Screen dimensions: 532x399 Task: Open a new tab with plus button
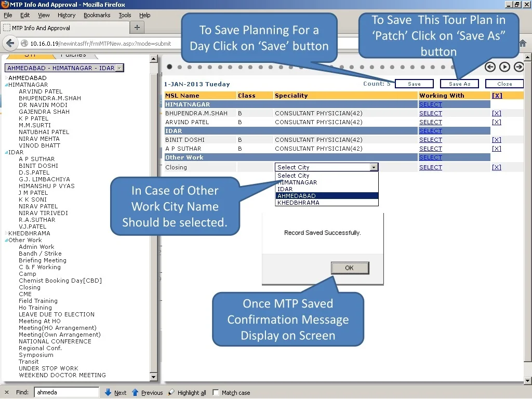click(x=137, y=28)
